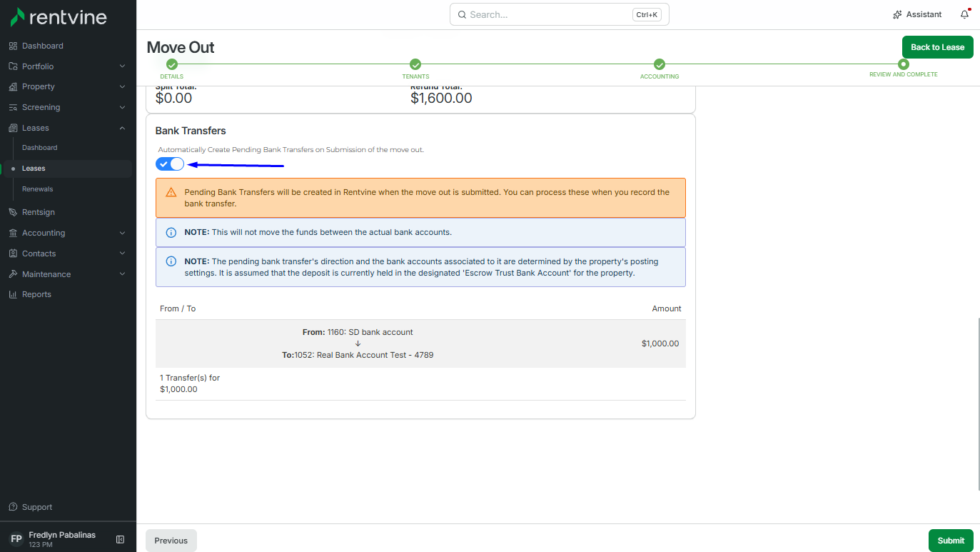Click the Accounting bank icon
Image resolution: width=980 pixels, height=552 pixels.
(x=13, y=233)
